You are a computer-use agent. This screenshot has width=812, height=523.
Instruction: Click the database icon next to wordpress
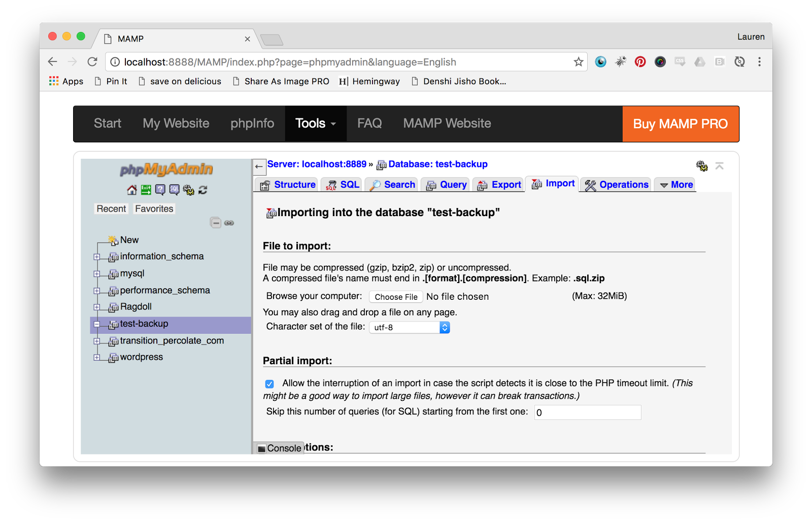[114, 358]
